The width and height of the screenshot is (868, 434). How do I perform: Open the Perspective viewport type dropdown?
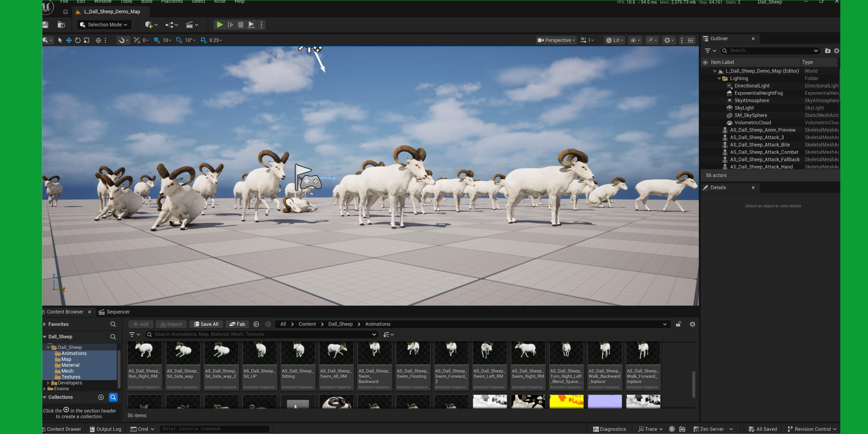556,40
